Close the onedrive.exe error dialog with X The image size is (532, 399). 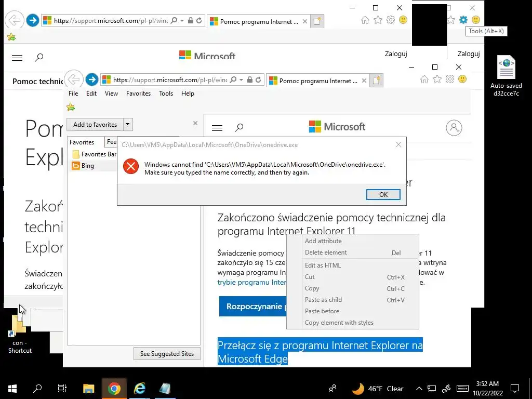398,144
